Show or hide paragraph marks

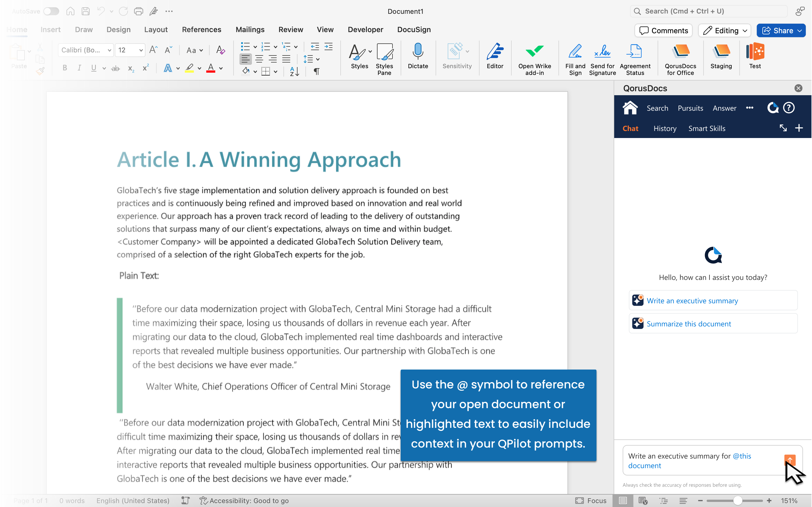[x=317, y=71]
